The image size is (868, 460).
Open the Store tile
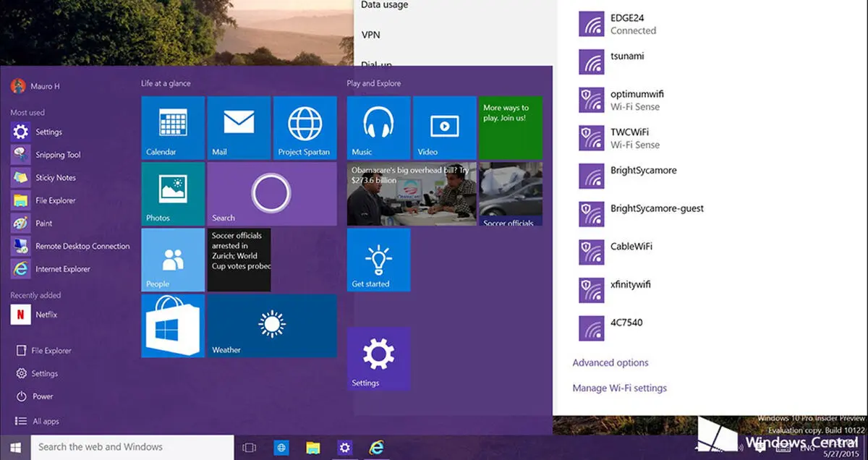(173, 325)
